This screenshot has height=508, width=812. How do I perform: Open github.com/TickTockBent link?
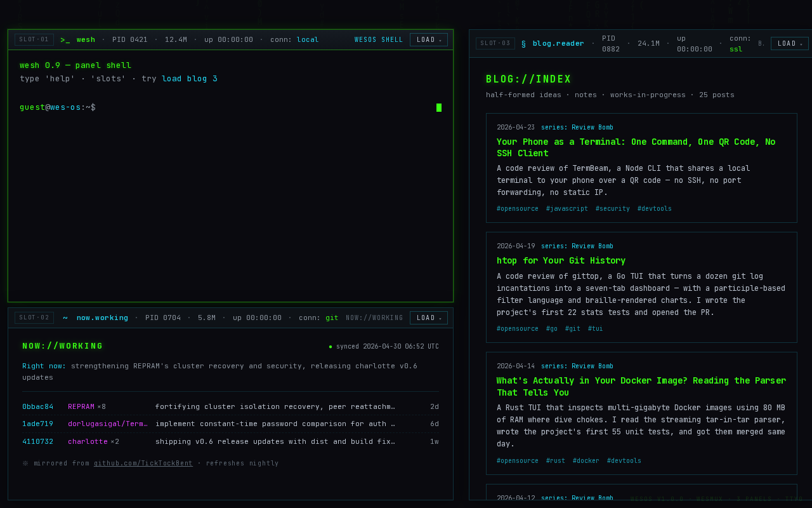(143, 464)
